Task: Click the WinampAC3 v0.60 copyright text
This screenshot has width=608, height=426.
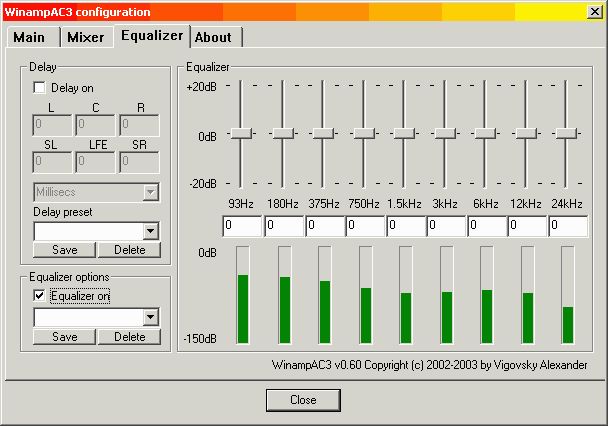Action: (x=430, y=365)
